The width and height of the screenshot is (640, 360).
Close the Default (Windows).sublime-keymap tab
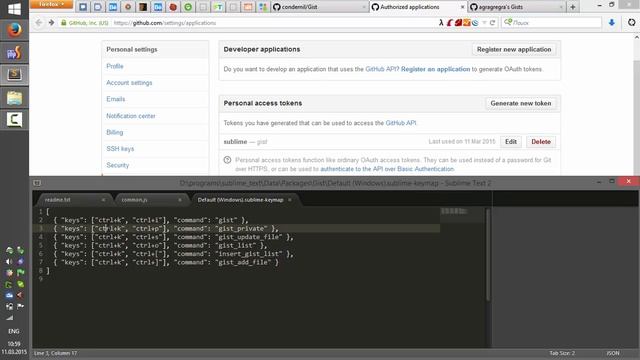290,200
